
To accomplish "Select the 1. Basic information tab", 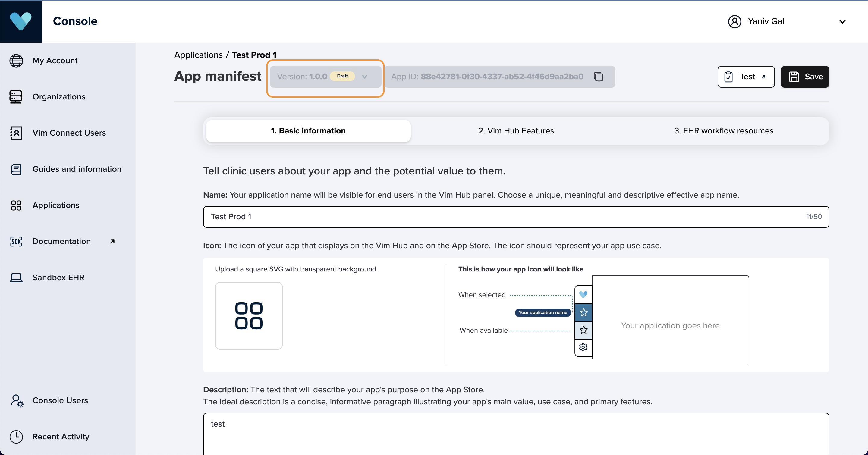I will click(x=308, y=131).
